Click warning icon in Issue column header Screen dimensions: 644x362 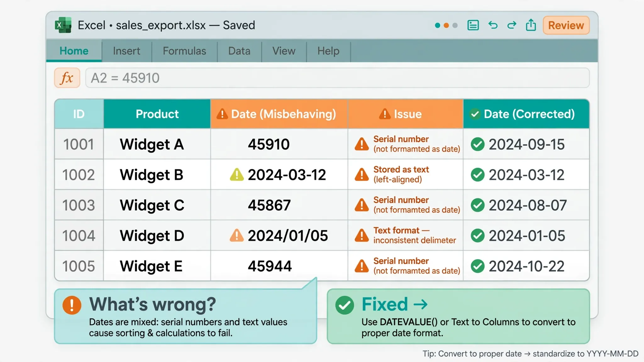[385, 114]
